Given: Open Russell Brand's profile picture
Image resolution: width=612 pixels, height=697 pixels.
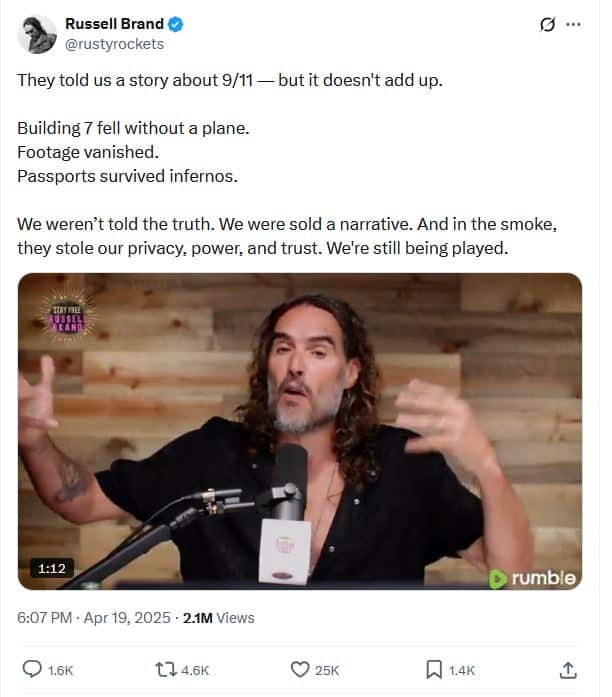Looking at the screenshot, I should pyautogui.click(x=36, y=34).
